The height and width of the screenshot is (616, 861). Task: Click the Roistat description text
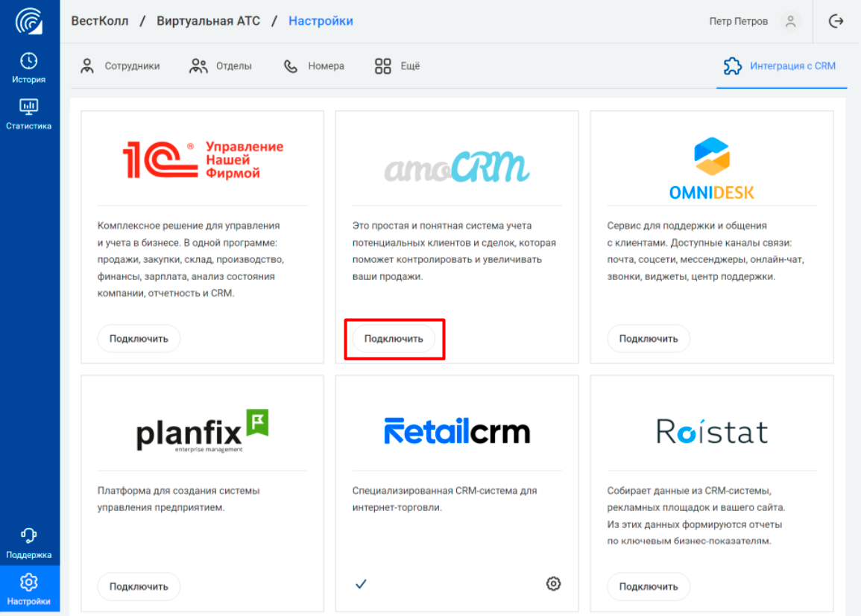pyautogui.click(x=696, y=515)
